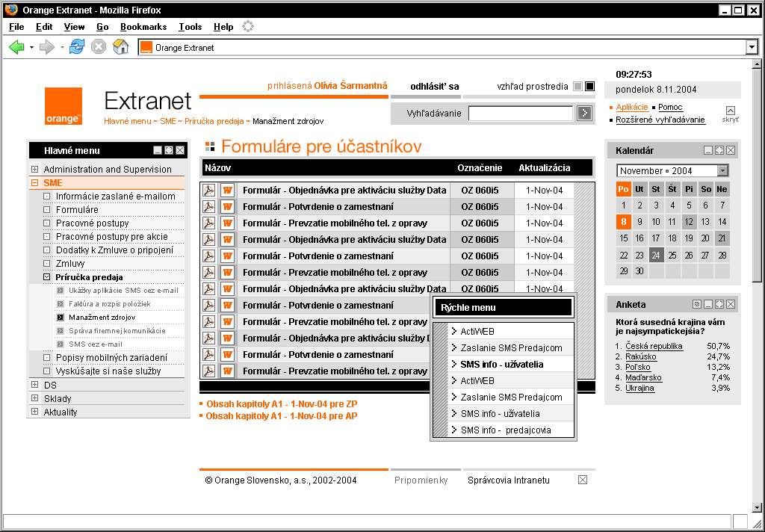Click the arrow icon before SMS cez e-mail

click(x=60, y=344)
